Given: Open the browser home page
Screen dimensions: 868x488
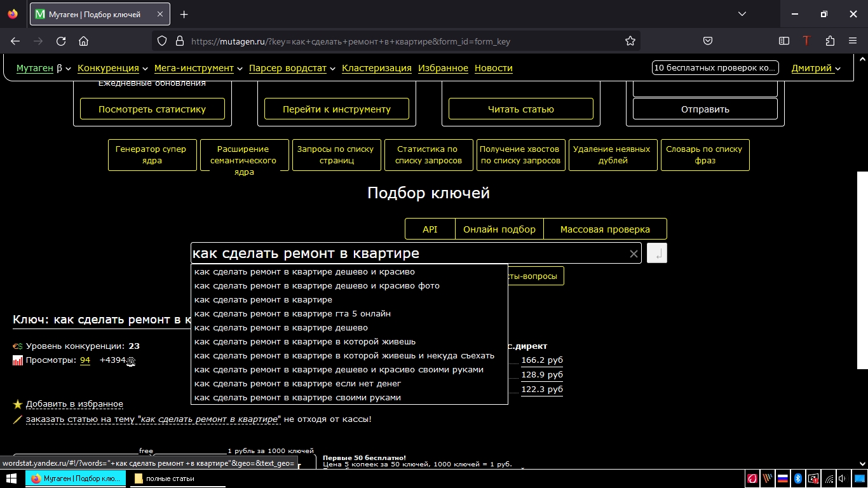Looking at the screenshot, I should coord(83,41).
